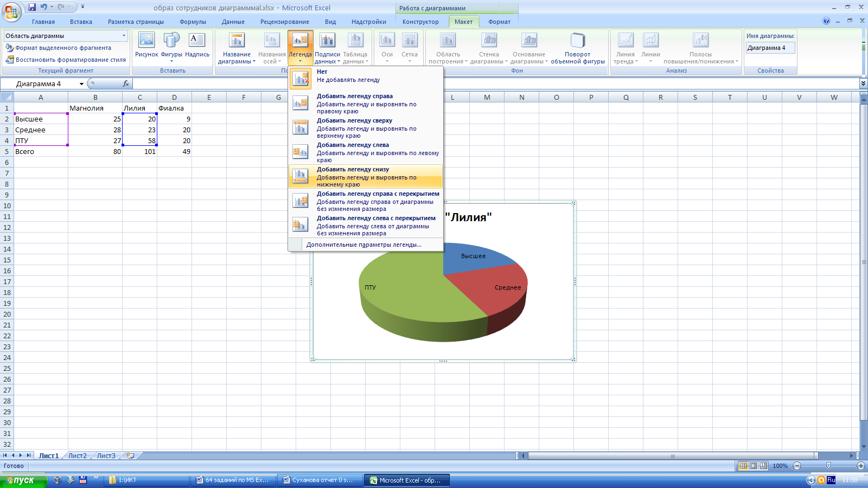Expand the Name Box dropdown arrow
868x488 pixels.
81,84
